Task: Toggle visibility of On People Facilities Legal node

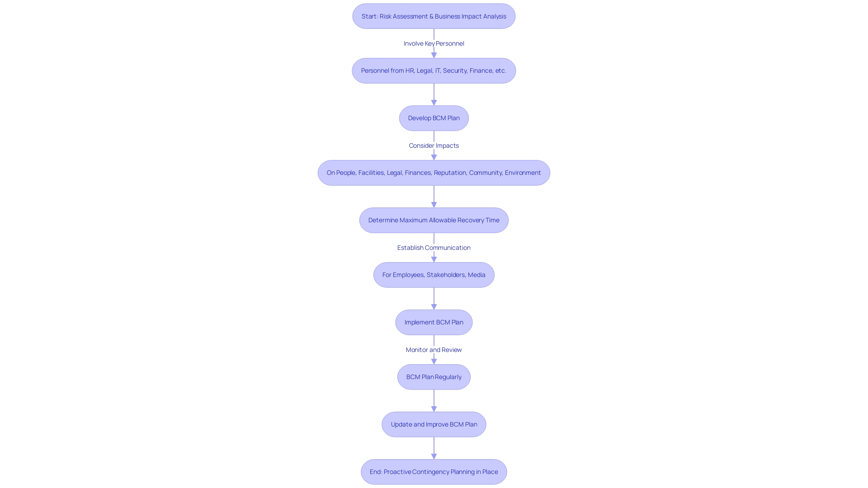Action: pyautogui.click(x=434, y=172)
